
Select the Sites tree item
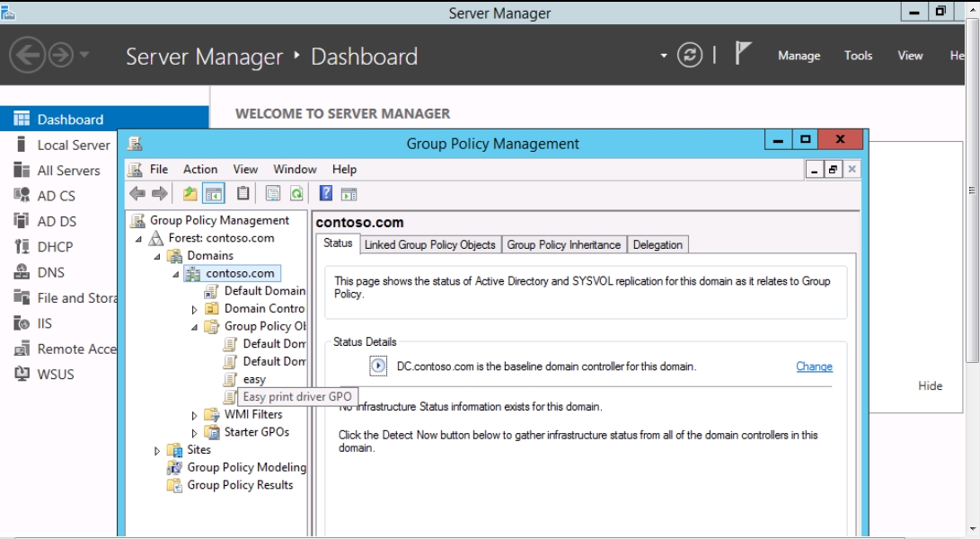click(199, 449)
